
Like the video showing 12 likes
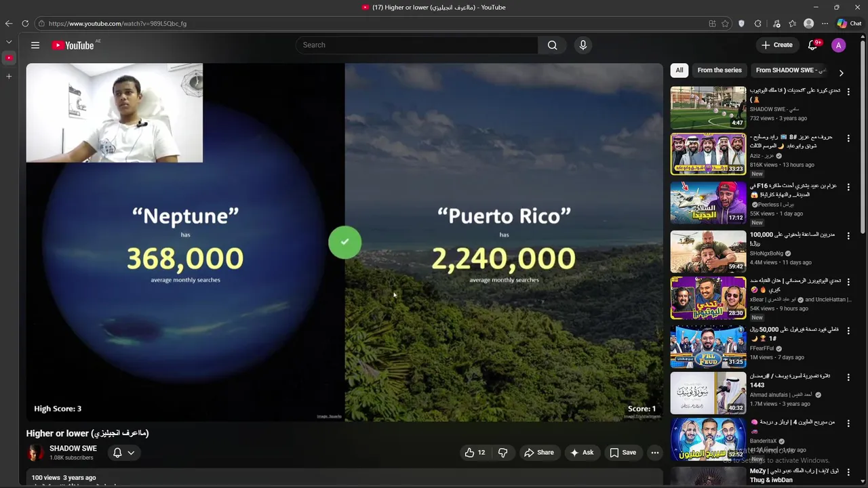pos(475,453)
